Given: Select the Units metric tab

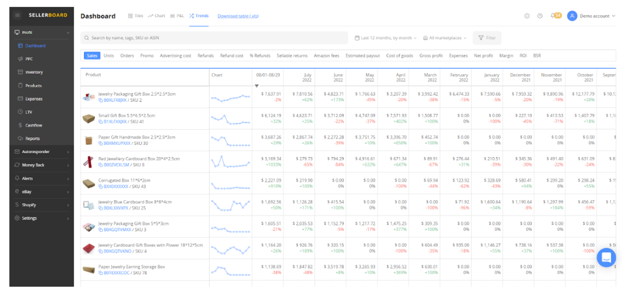Looking at the screenshot, I should coord(109,55).
